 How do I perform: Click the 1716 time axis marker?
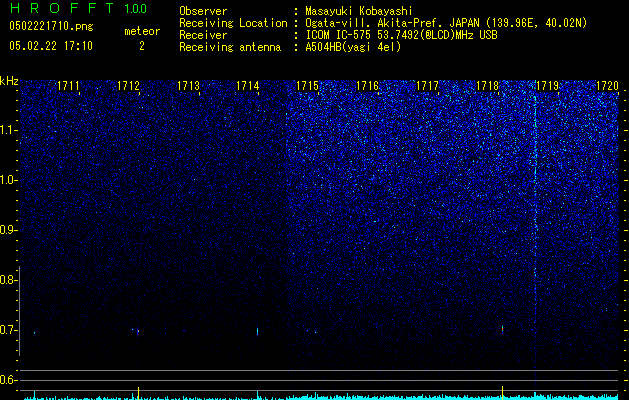point(367,86)
